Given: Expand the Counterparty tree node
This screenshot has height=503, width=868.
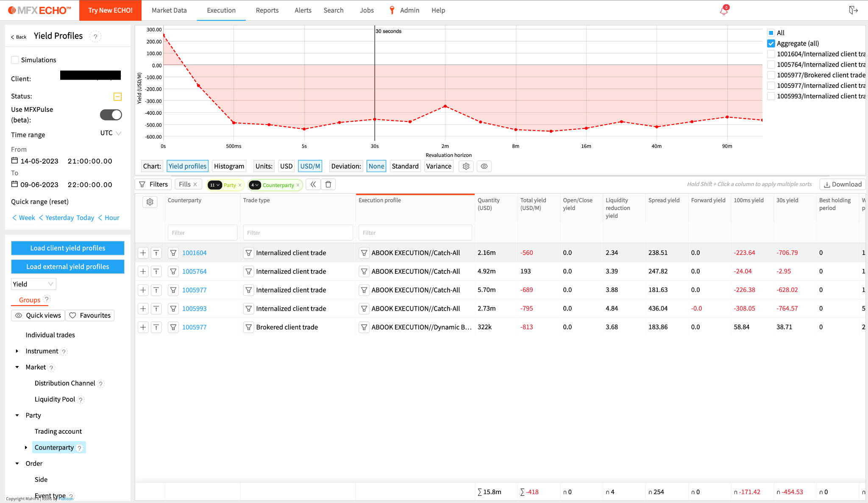Looking at the screenshot, I should point(26,448).
